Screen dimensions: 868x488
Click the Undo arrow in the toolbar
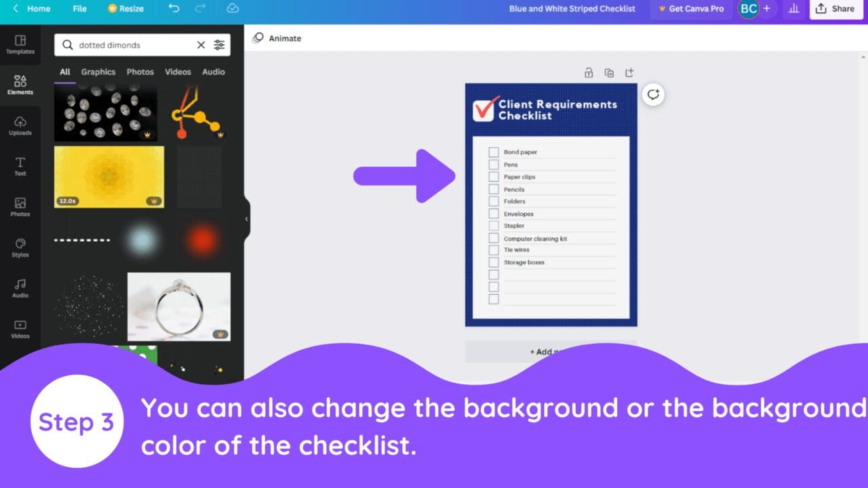[173, 9]
